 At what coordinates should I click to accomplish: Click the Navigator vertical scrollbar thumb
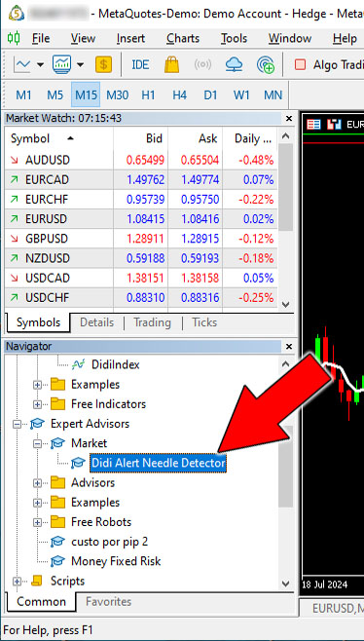point(285,467)
